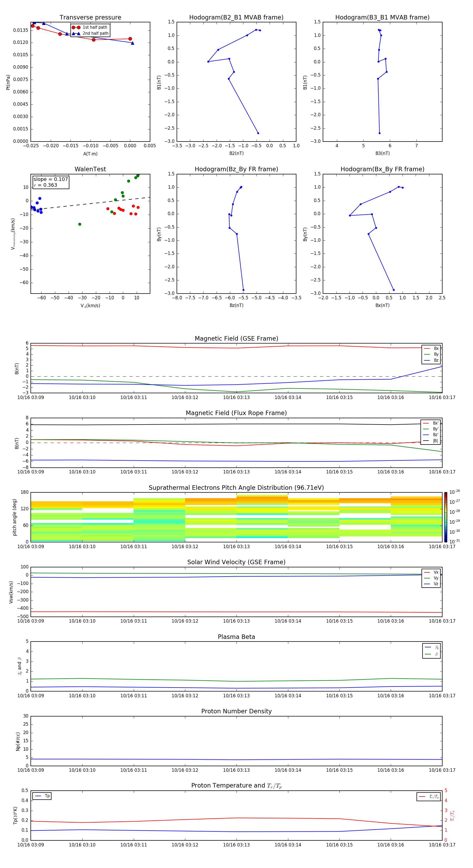
Task: Click the 'Hodogram(B2_B1 MVAB frame)' title
Action: click(x=236, y=18)
